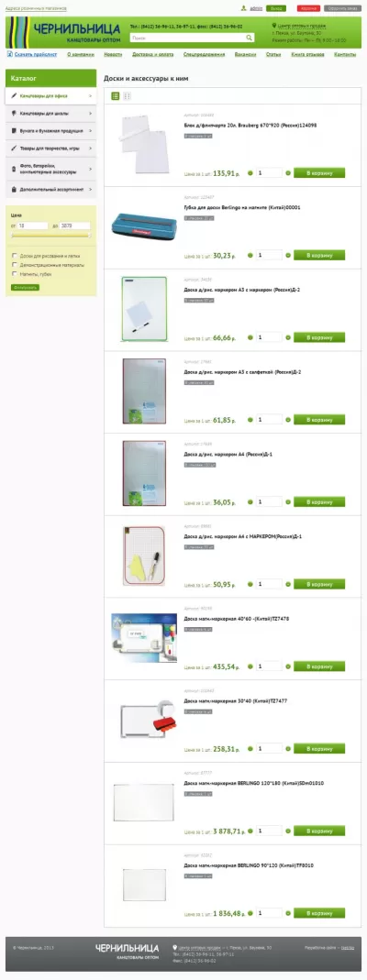Add Brauberg flipchart block to cart
The width and height of the screenshot is (367, 980).
pyautogui.click(x=319, y=173)
